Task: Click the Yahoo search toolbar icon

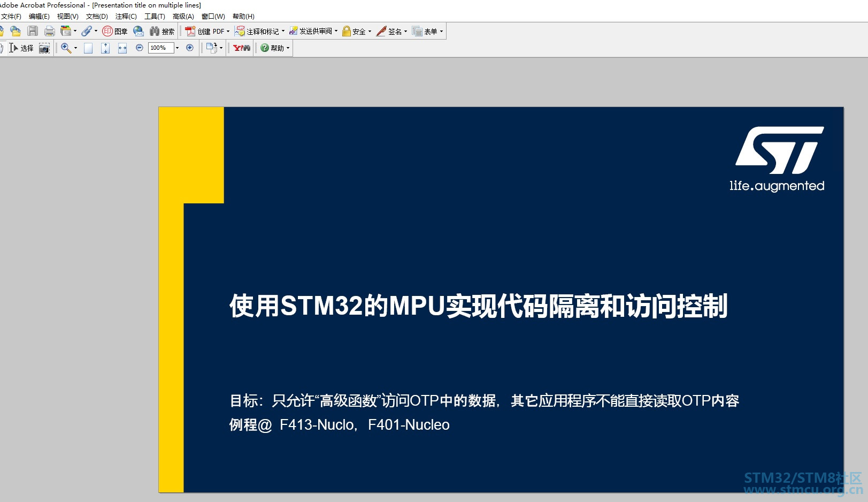Action: click(x=242, y=48)
